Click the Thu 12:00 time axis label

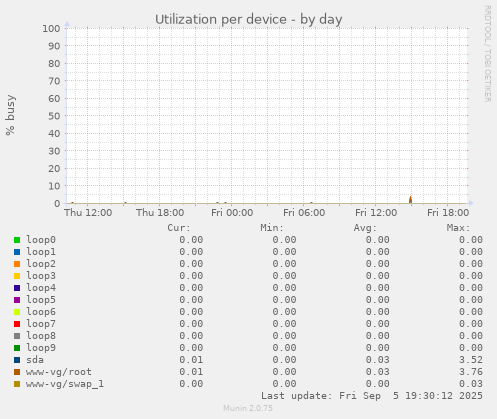tap(88, 213)
